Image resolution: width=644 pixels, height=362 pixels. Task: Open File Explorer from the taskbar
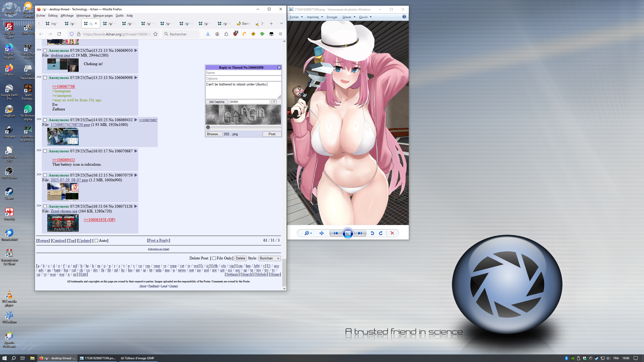pos(32,358)
